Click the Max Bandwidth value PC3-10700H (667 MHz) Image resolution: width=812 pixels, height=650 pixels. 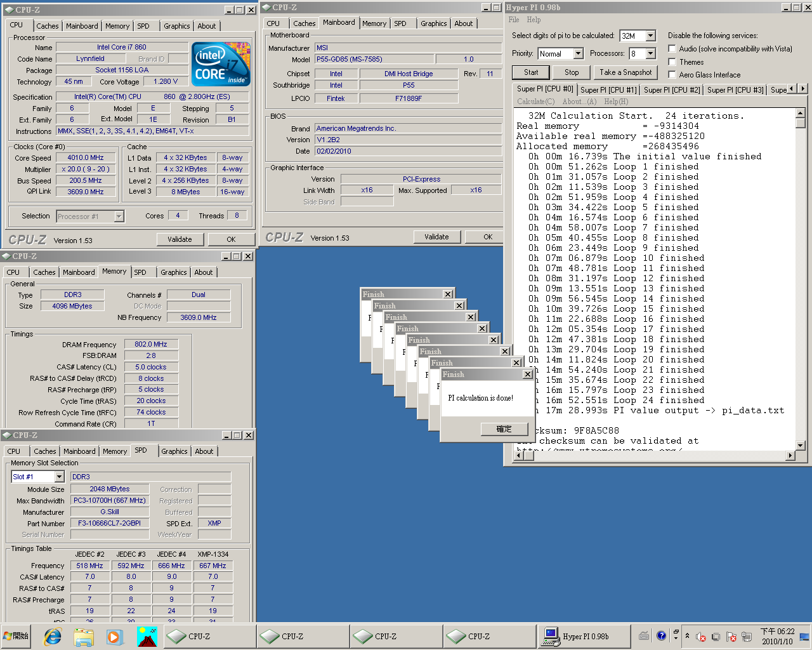point(110,500)
